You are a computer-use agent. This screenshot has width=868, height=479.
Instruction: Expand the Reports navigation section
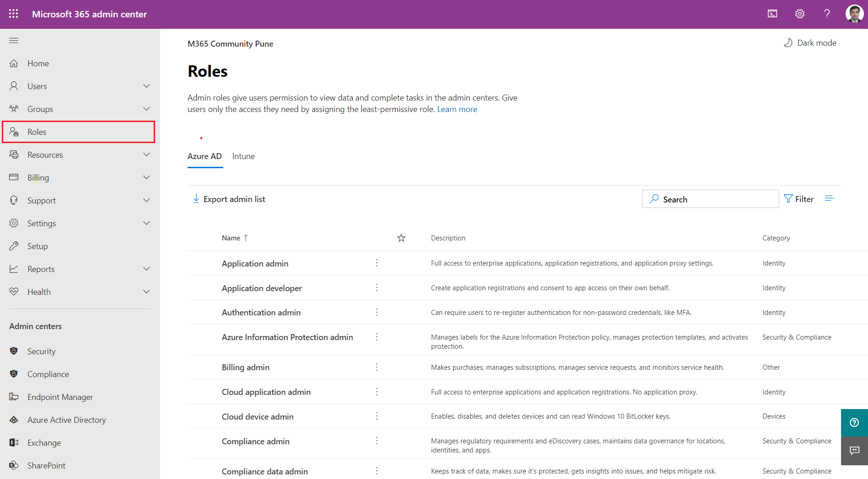coord(146,269)
